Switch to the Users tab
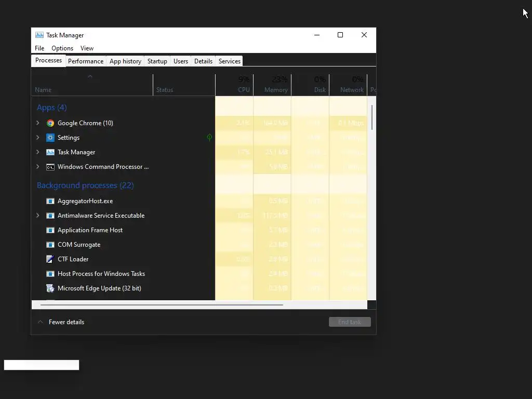 181,61
